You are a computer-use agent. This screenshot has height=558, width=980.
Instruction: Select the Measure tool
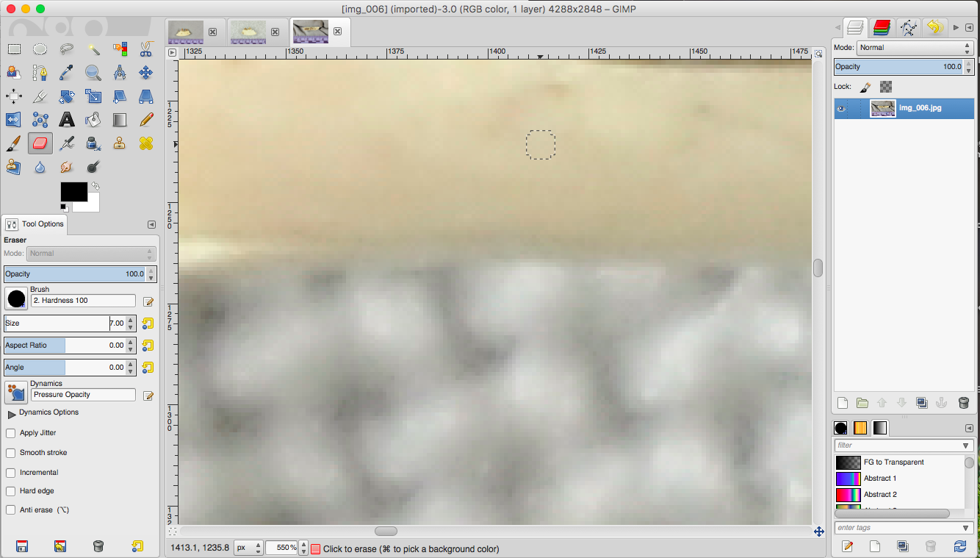pyautogui.click(x=120, y=73)
